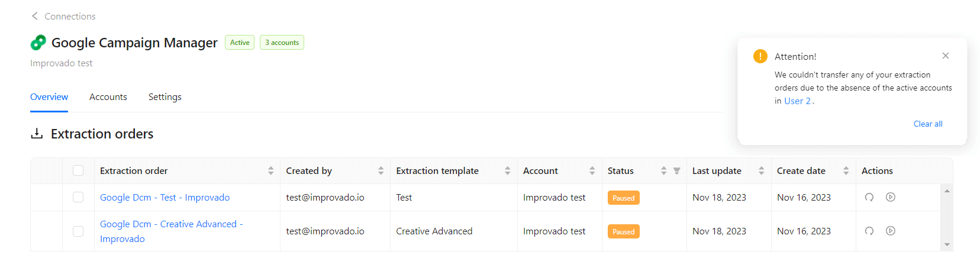Click the table scrollbar down arrow
This screenshot has height=258, width=980.
[x=947, y=244]
